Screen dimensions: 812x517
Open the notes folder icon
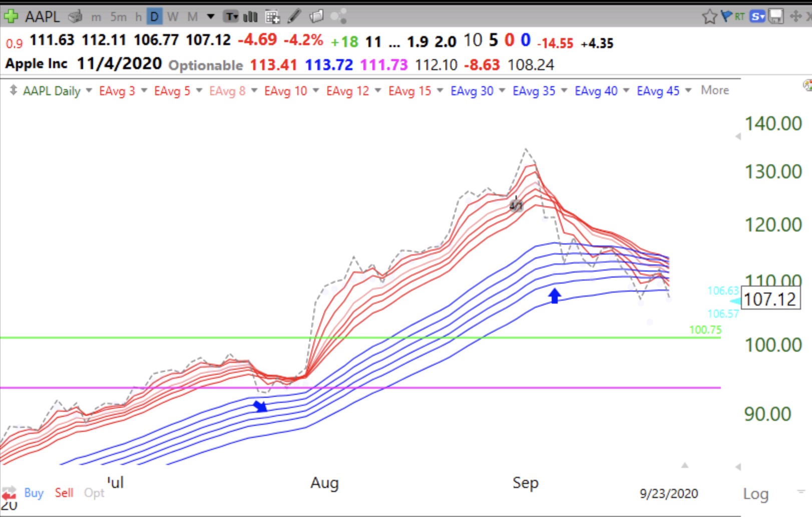(x=316, y=17)
